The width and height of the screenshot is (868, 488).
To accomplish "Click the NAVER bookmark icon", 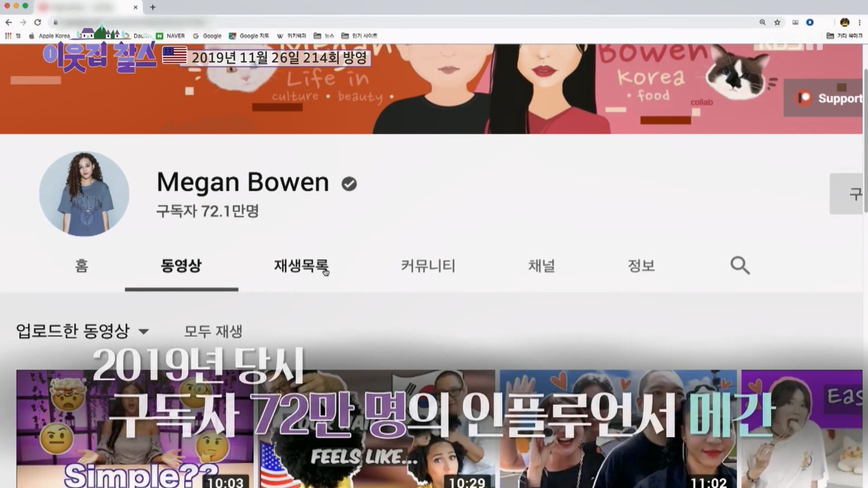I will coord(160,36).
